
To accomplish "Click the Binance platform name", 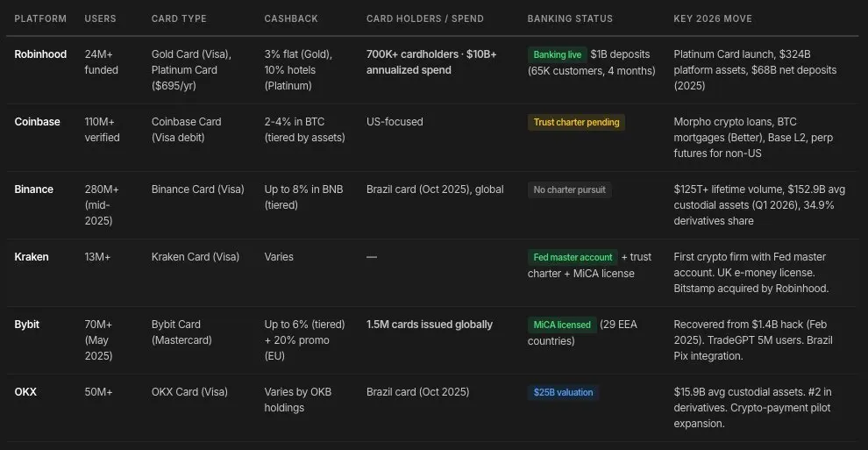I will pyautogui.click(x=34, y=189).
